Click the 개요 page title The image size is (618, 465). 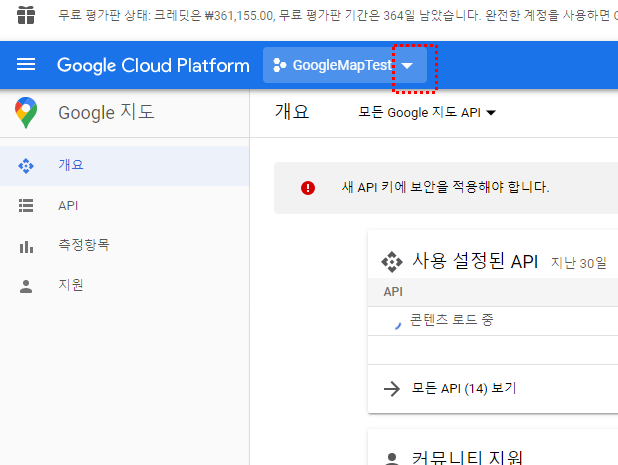coord(292,112)
